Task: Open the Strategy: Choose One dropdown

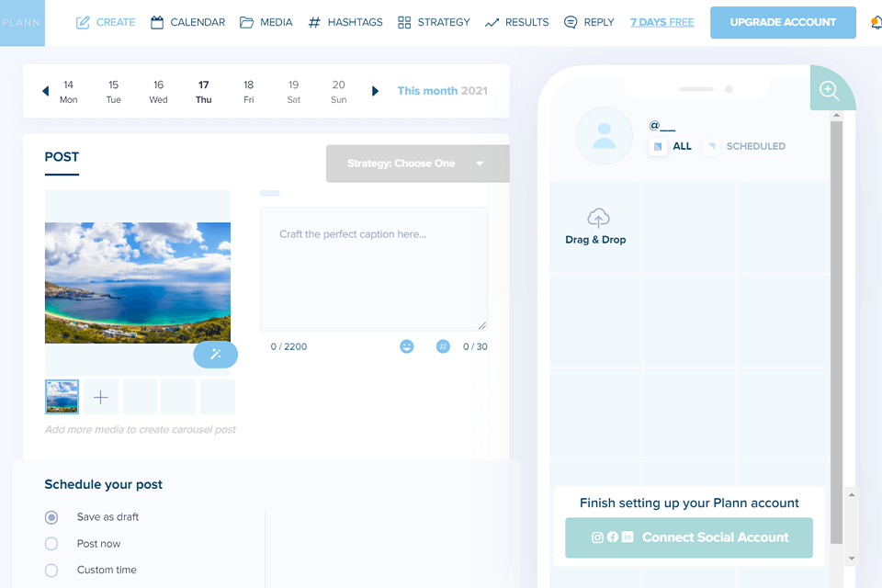Action: coord(417,164)
